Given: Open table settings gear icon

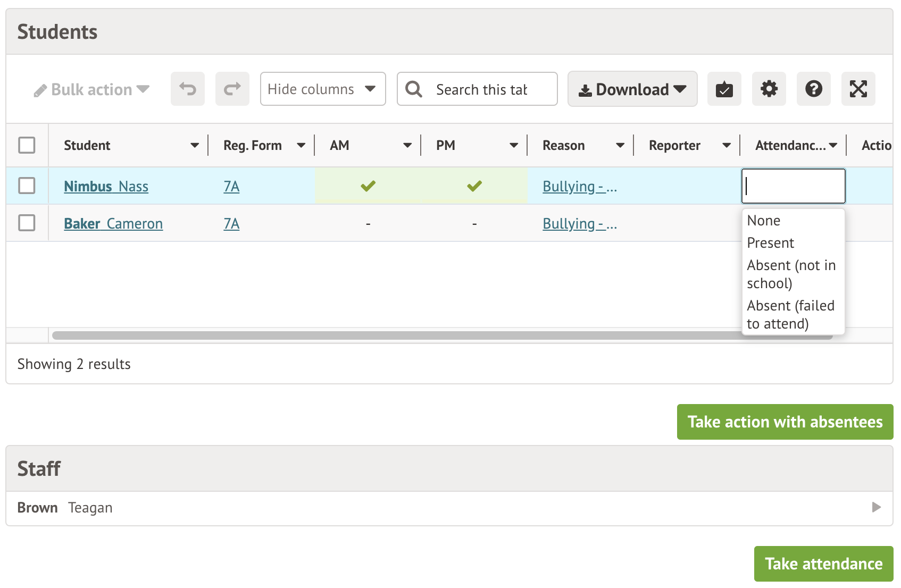Looking at the screenshot, I should pos(769,89).
